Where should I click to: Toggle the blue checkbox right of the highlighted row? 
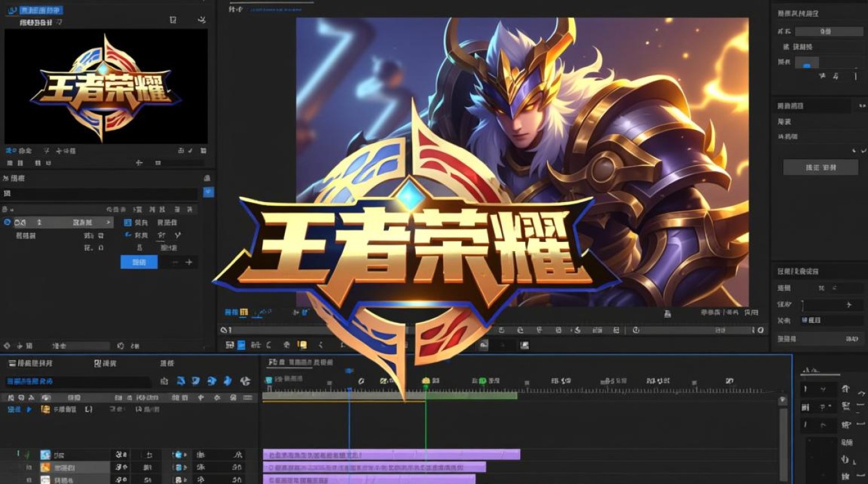127,223
